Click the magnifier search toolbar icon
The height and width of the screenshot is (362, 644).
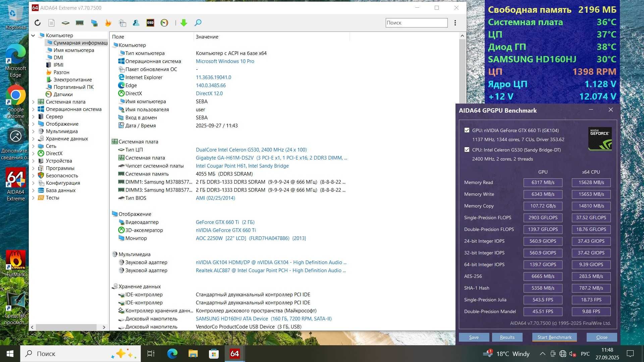pyautogui.click(x=198, y=23)
